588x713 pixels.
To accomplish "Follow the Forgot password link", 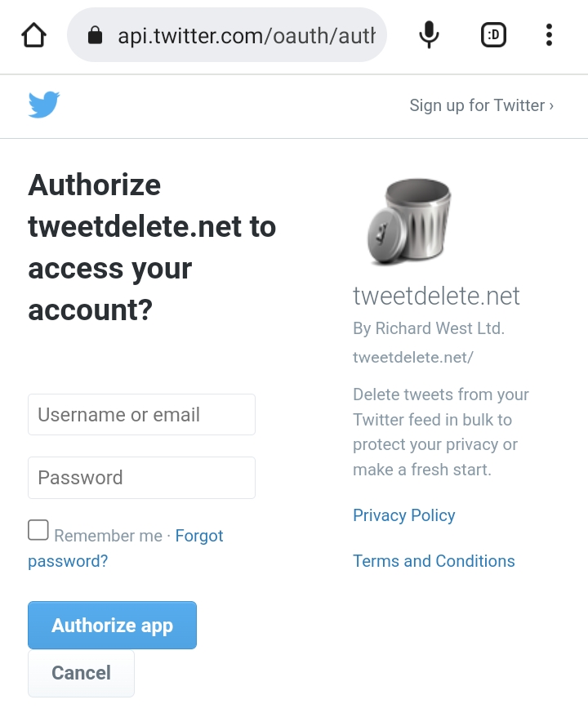I will (126, 548).
